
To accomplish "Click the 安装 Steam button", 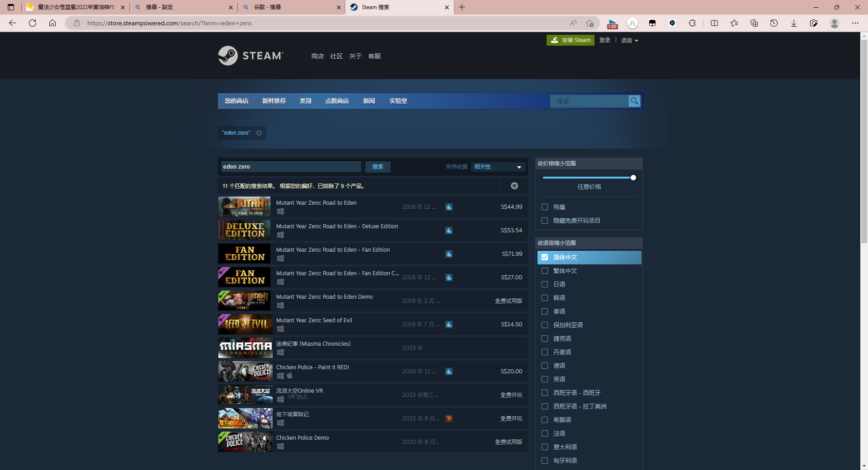I will pyautogui.click(x=571, y=40).
